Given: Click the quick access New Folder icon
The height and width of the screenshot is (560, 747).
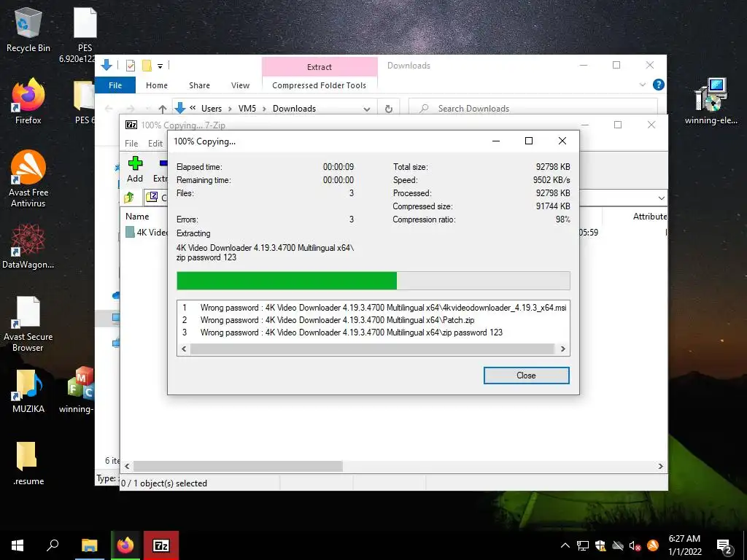Looking at the screenshot, I should click(x=147, y=66).
